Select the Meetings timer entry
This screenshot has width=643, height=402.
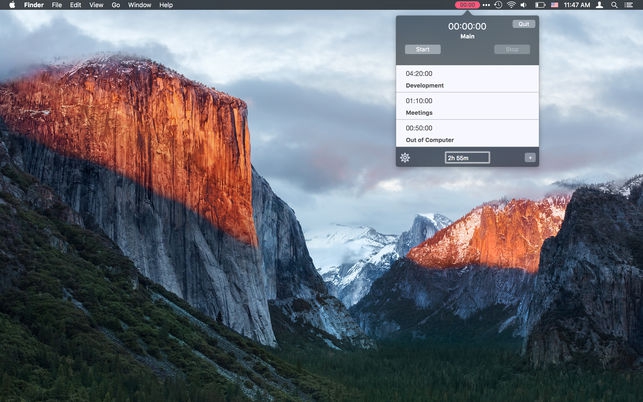point(467,106)
